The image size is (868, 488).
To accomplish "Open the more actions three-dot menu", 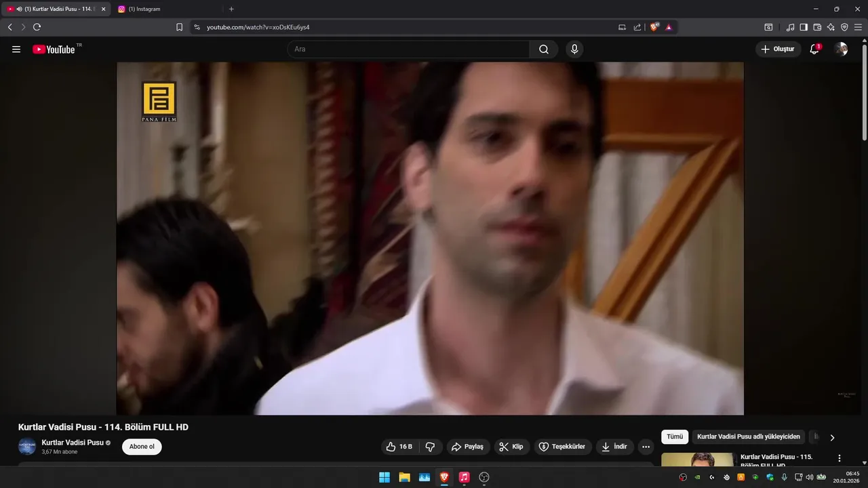I will click(646, 447).
